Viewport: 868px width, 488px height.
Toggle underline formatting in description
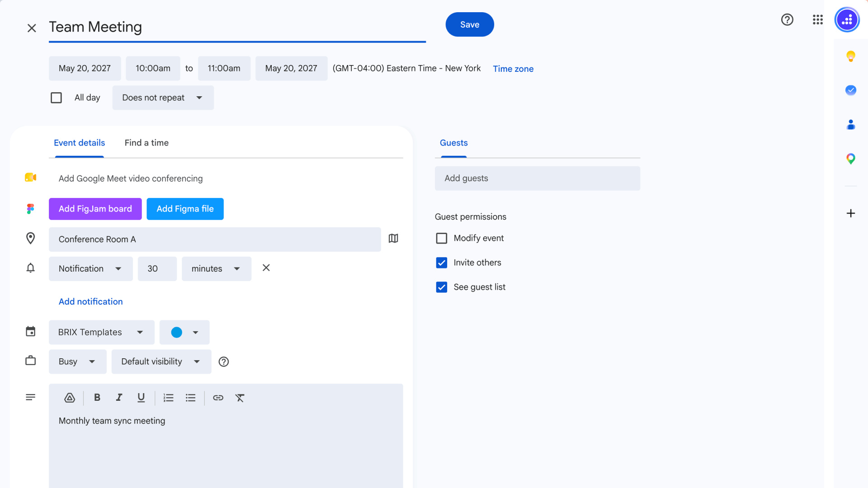pyautogui.click(x=141, y=398)
